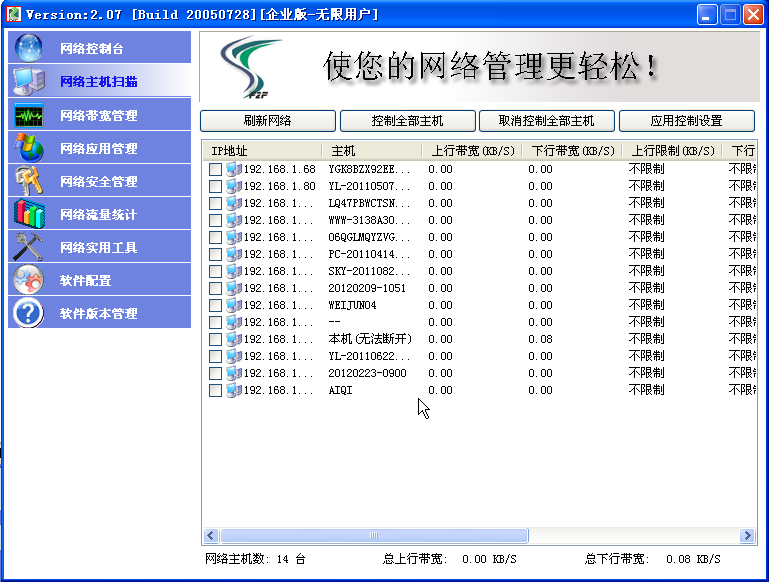Click the hammer tools icon for 网络实用工具
Image resolution: width=769 pixels, height=582 pixels.
(x=29, y=247)
